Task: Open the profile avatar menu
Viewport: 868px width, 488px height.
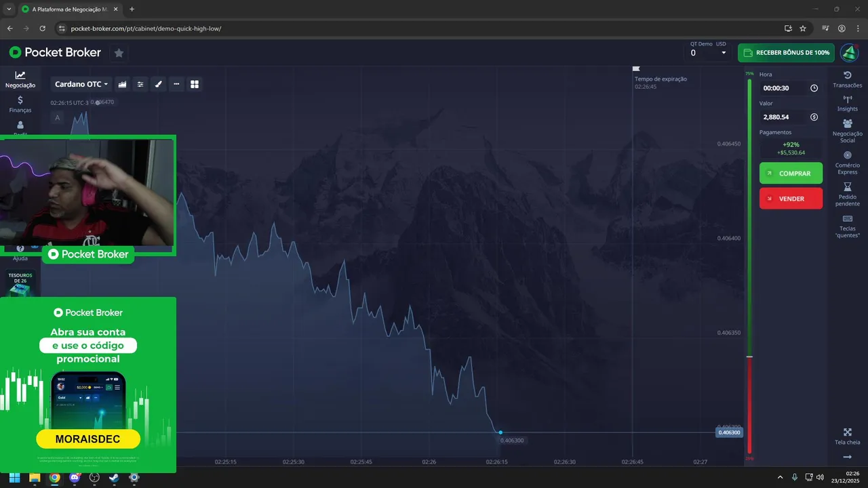Action: coord(849,53)
